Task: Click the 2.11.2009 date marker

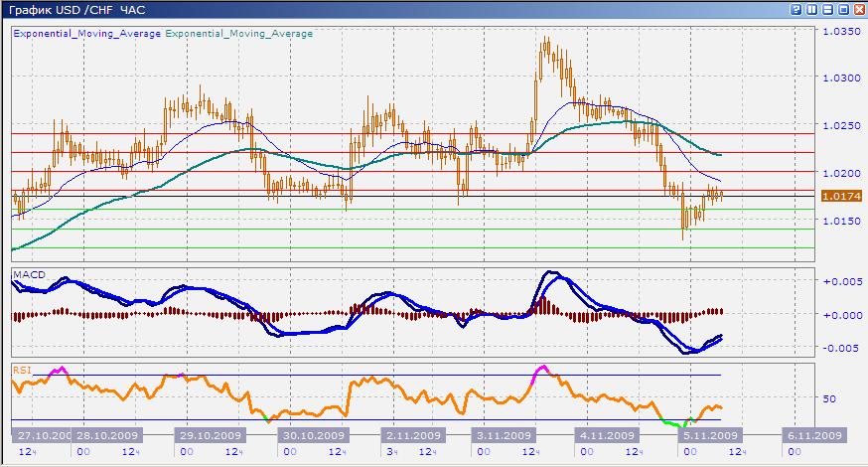Action: [x=413, y=435]
